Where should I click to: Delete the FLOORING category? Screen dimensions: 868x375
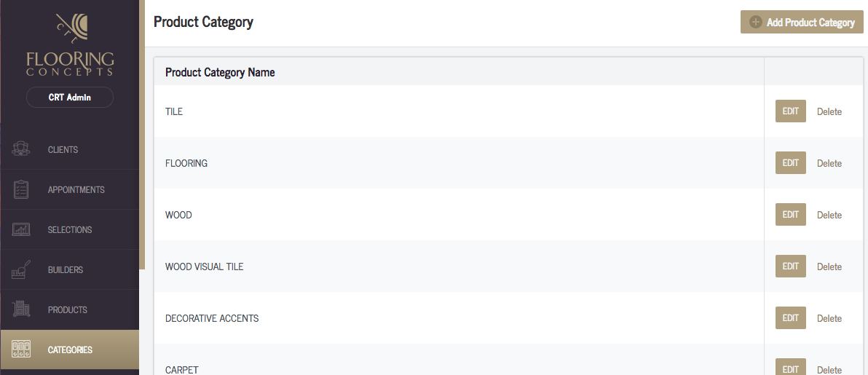(829, 163)
